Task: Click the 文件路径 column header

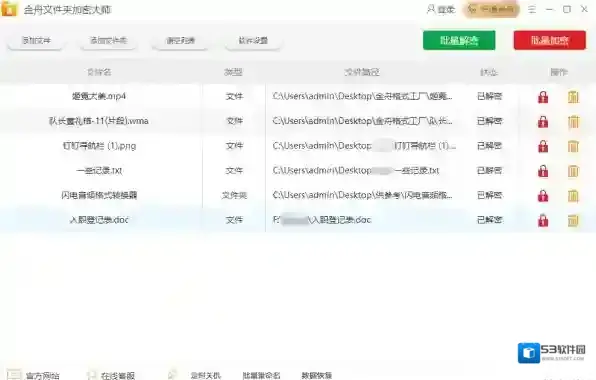Action: (x=362, y=72)
